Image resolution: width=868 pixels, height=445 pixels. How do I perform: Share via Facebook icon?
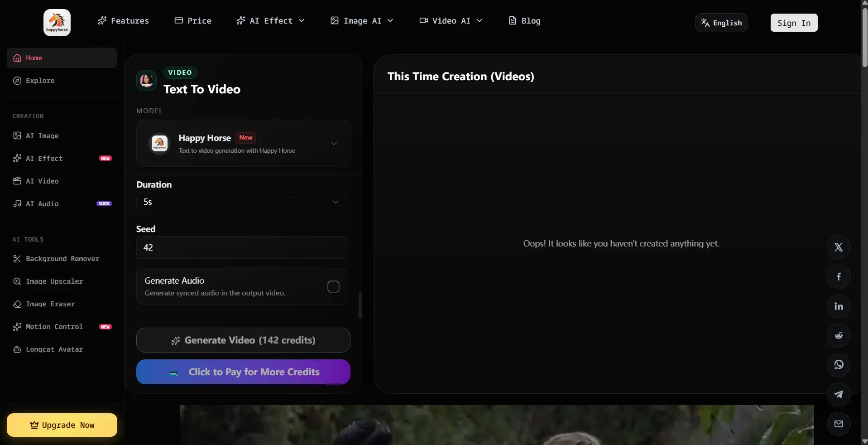(839, 277)
